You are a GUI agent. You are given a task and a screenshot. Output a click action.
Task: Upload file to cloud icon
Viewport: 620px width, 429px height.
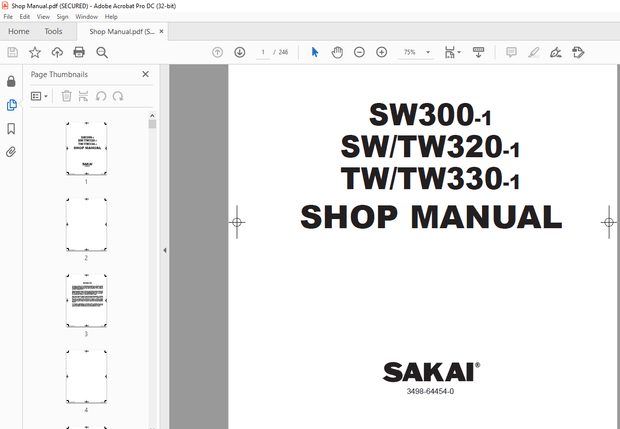57,52
